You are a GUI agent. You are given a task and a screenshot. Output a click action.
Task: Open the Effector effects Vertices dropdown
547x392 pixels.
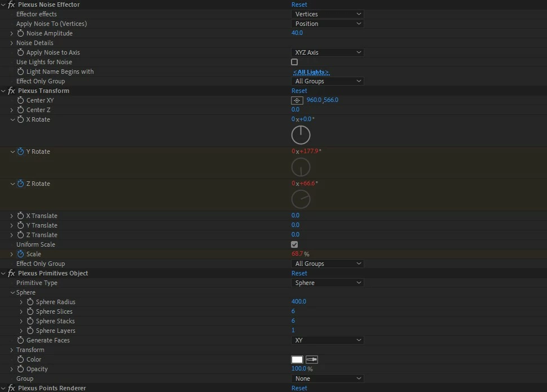click(327, 14)
